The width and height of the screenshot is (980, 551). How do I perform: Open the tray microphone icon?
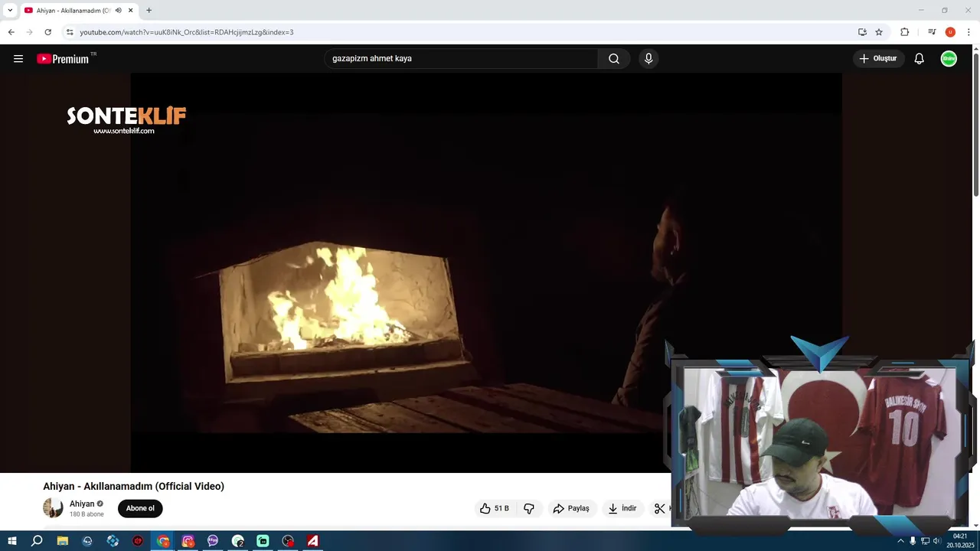tap(913, 541)
